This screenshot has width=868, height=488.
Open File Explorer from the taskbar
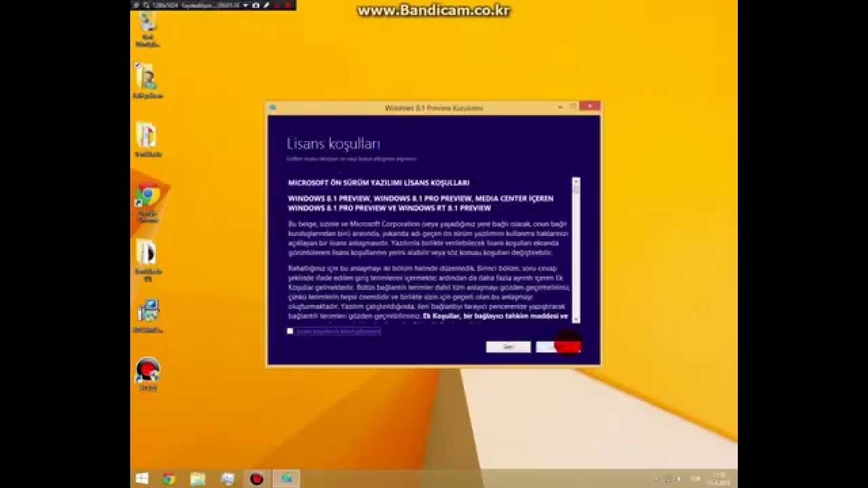click(198, 479)
